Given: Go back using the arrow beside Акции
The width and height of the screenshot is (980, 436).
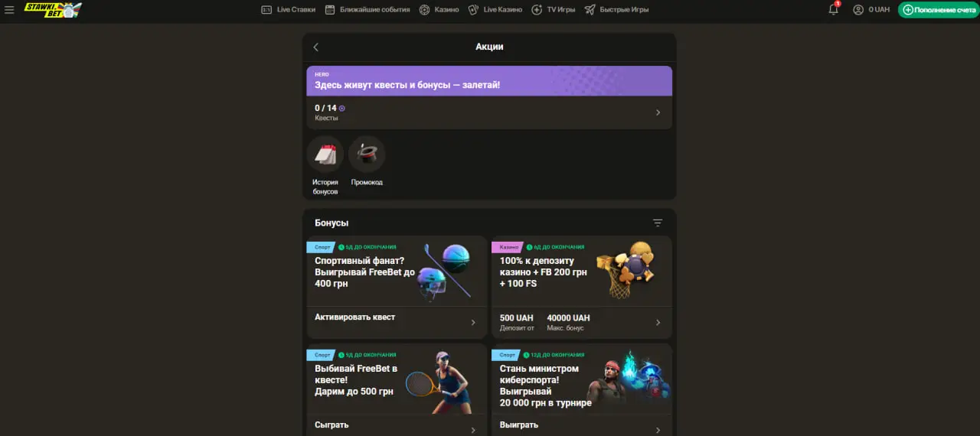Looking at the screenshot, I should click(x=315, y=47).
